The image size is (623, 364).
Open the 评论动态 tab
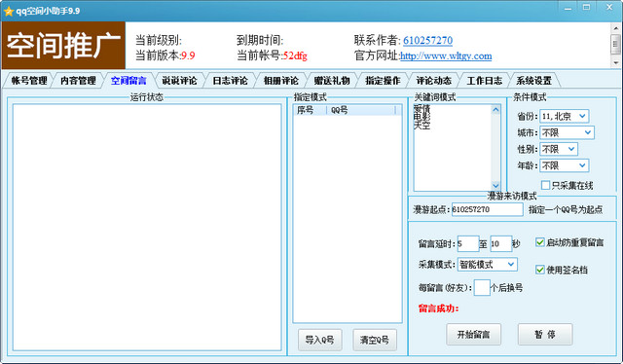433,81
